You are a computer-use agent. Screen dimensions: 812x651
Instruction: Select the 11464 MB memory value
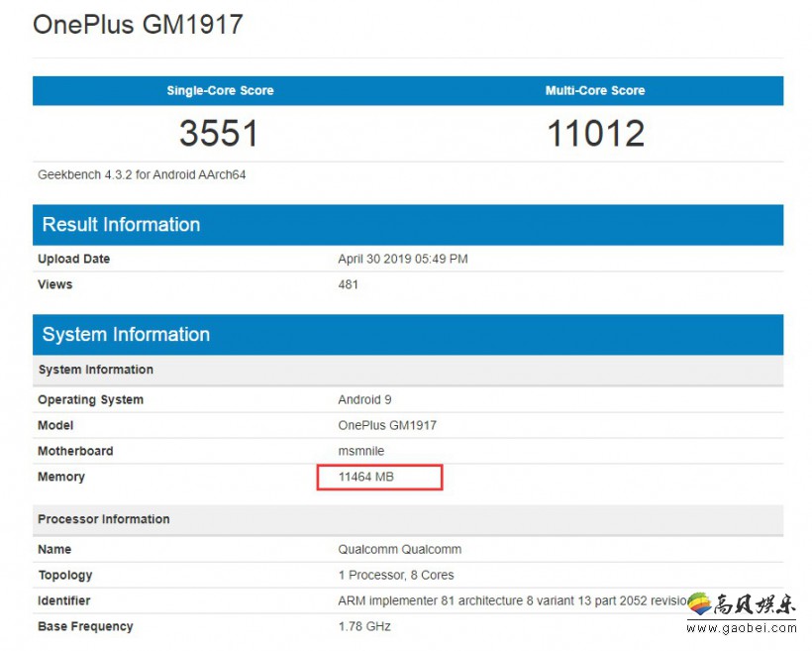point(366,477)
